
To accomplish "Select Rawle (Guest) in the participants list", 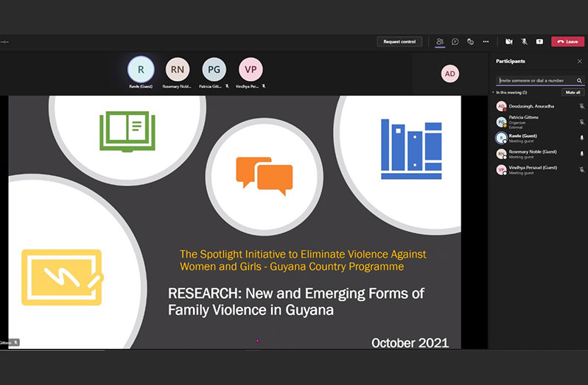I will tap(540, 138).
